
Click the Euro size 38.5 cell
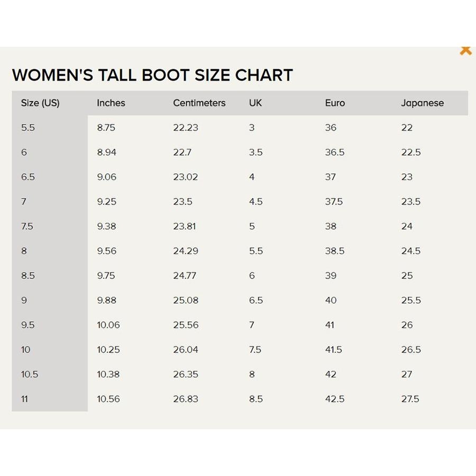(335, 251)
